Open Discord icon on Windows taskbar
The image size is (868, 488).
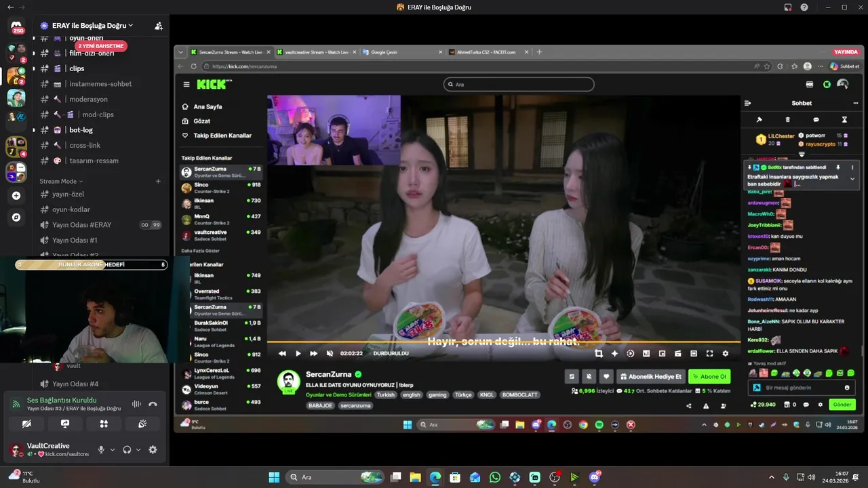(595, 477)
